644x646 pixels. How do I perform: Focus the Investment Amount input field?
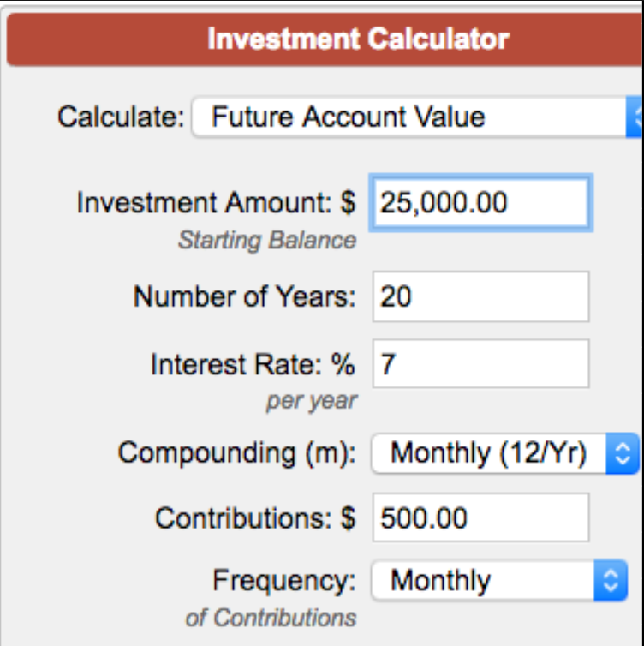(480, 203)
